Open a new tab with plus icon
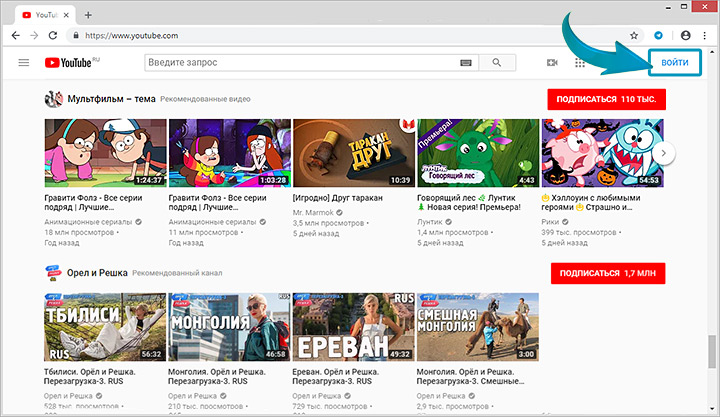Image resolution: width=720 pixels, height=417 pixels. (x=88, y=15)
